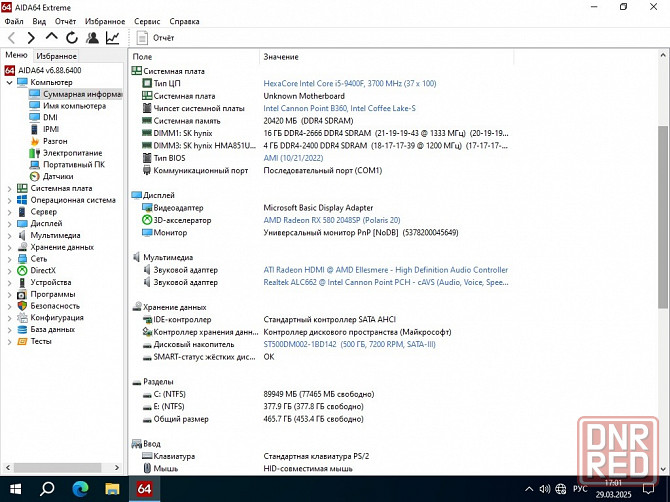The height and width of the screenshot is (502, 670).
Task: Open the user icon in the toolbar
Action: (x=92, y=38)
